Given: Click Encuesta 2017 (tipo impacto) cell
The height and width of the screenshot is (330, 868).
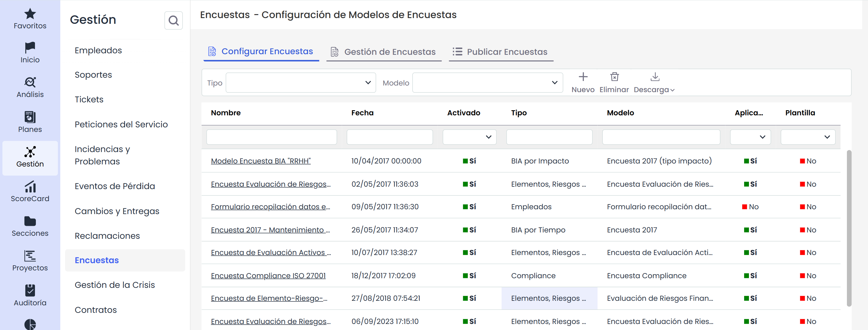Looking at the screenshot, I should coord(659,161).
